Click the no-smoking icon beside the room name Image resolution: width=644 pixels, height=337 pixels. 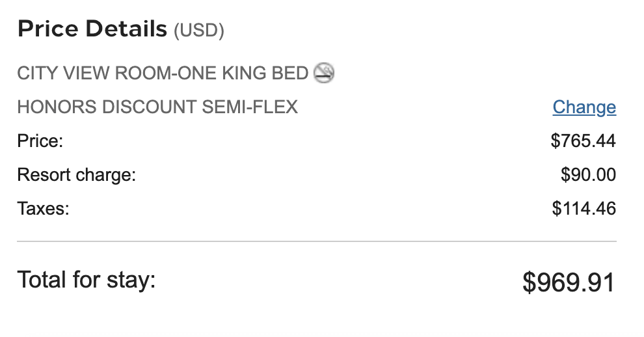(323, 73)
